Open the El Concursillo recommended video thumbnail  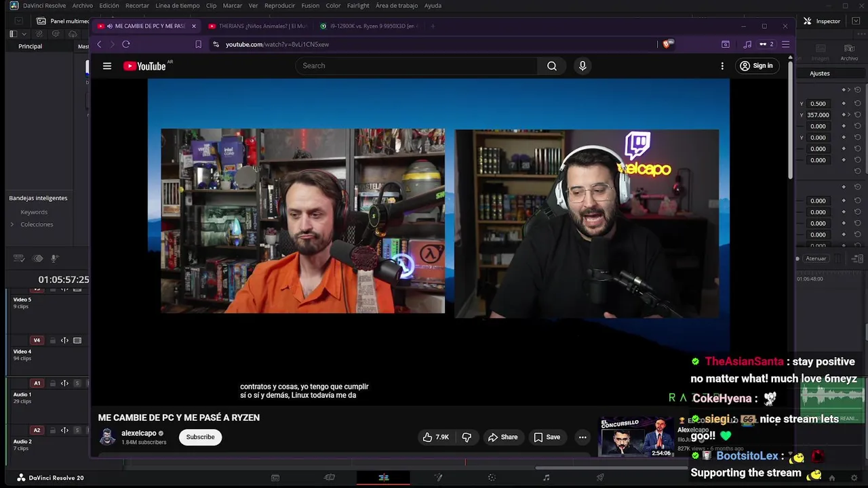pyautogui.click(x=637, y=437)
